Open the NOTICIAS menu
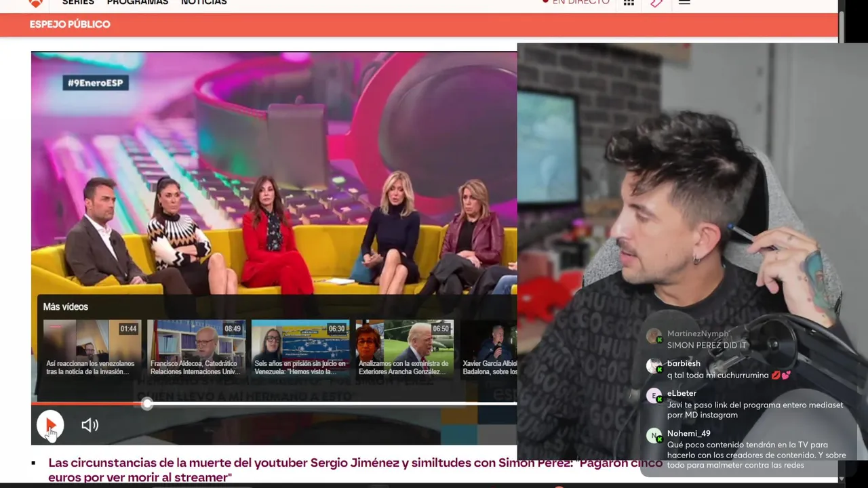 pos(204,3)
